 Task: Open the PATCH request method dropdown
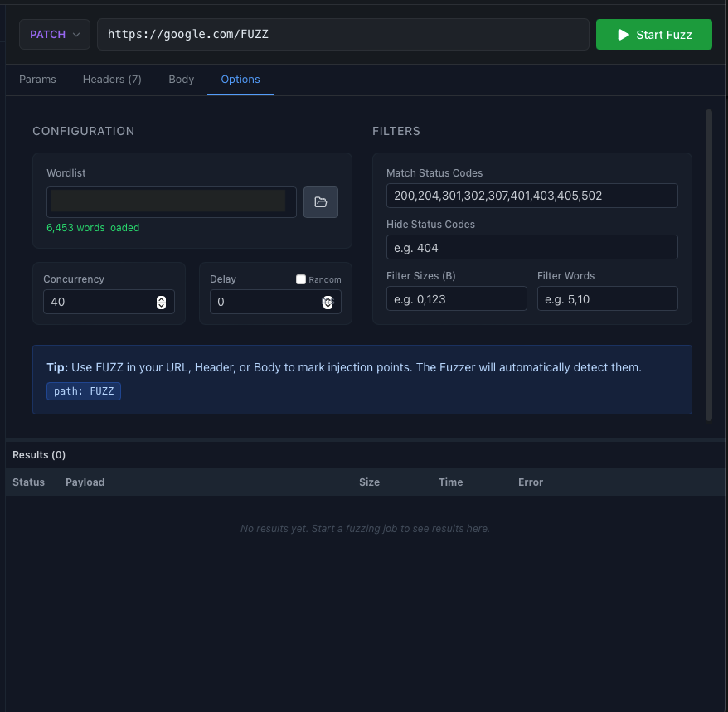point(54,34)
